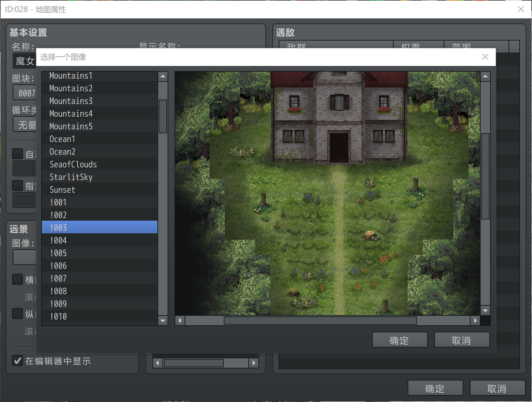Select the !006 image entry
Screen dimensions: 532x402
(100, 266)
